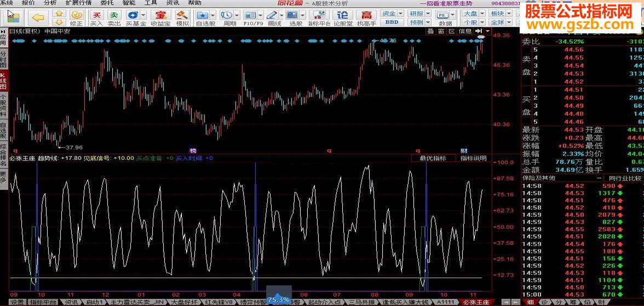Click the BBD button
Image resolution: width=644 pixels, height=306 pixels.
point(392,22)
